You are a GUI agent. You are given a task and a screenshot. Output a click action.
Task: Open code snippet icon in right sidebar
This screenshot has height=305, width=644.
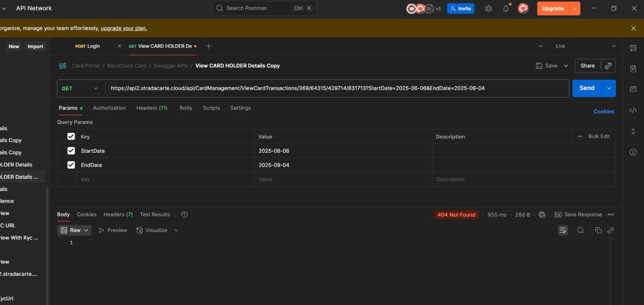(633, 111)
